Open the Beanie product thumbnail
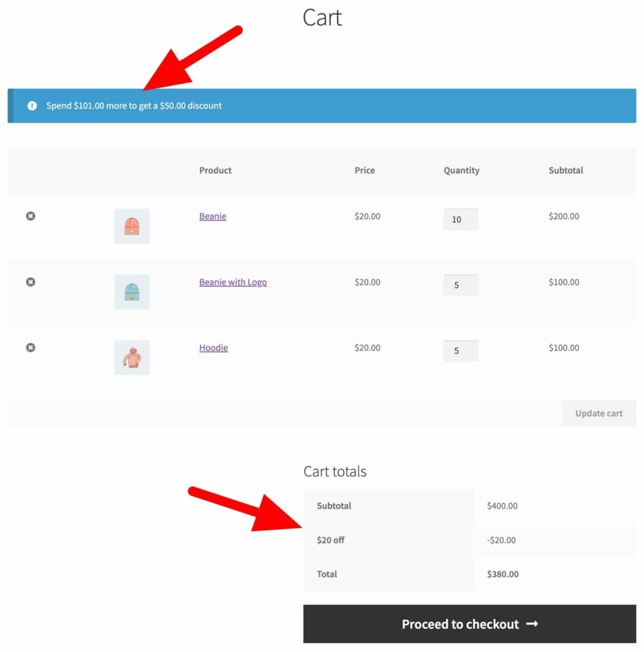644x652 pixels. 132,226
